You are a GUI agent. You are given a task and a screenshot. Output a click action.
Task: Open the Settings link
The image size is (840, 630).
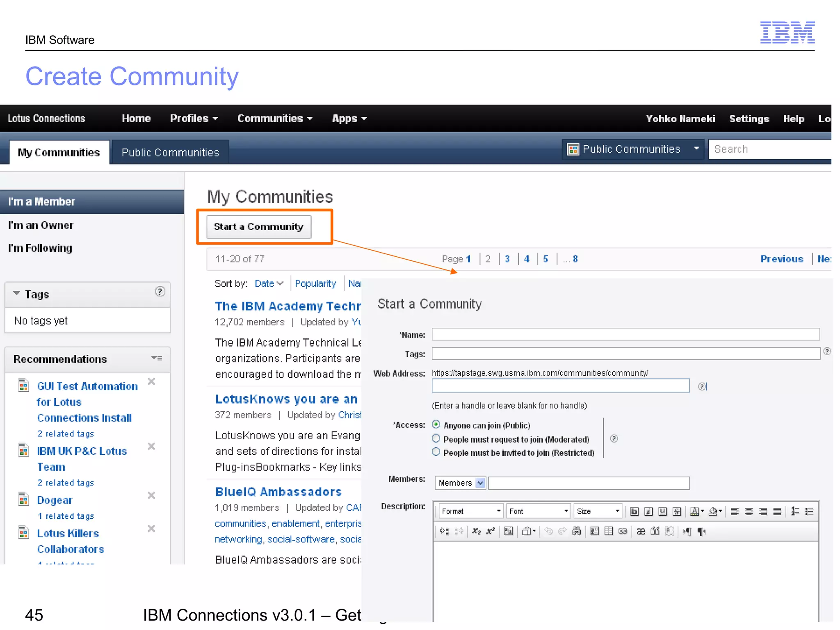(x=749, y=119)
